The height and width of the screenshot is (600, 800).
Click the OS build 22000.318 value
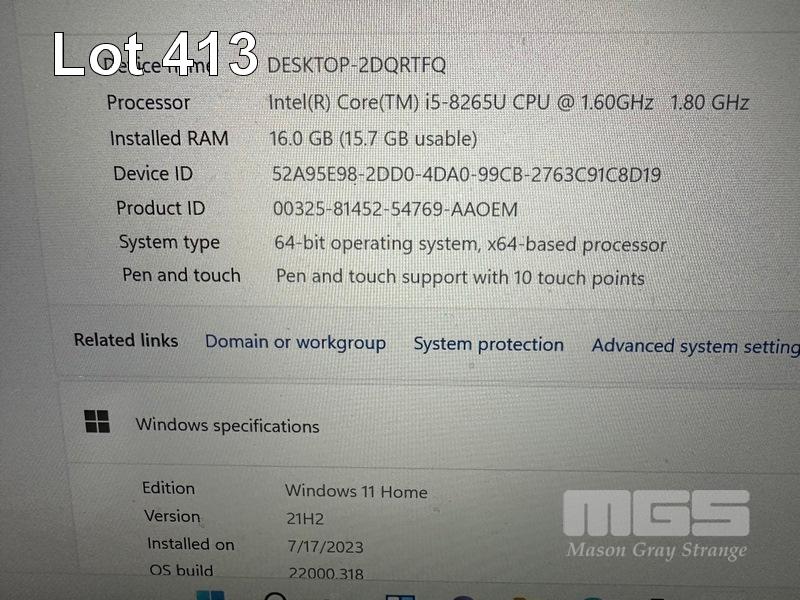point(326,573)
